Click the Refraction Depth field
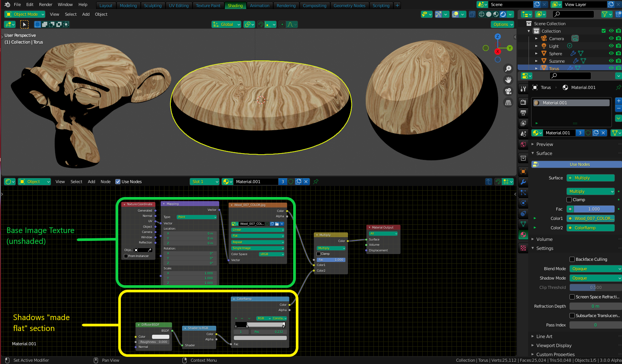Image resolution: width=622 pixels, height=364 pixels. click(x=596, y=306)
